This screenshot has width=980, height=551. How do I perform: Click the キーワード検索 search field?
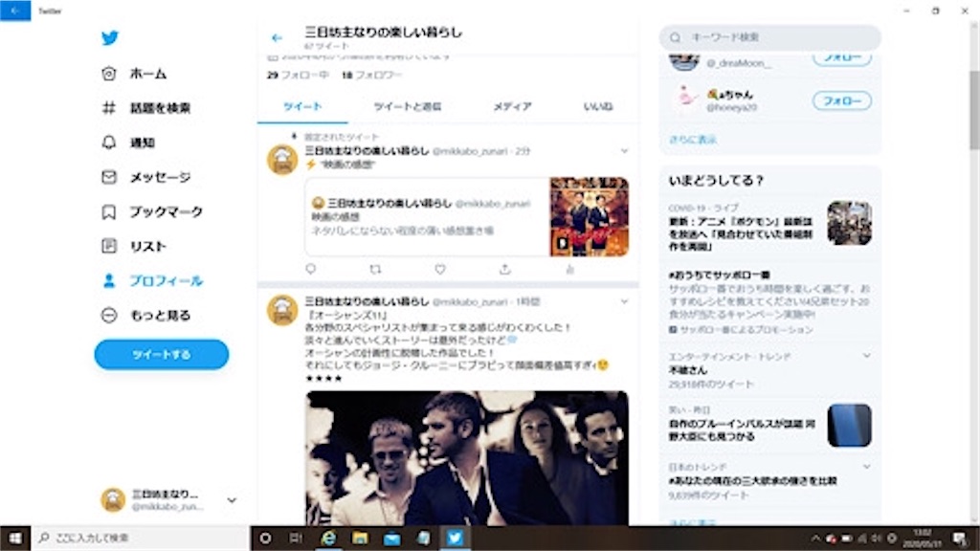[x=770, y=37]
